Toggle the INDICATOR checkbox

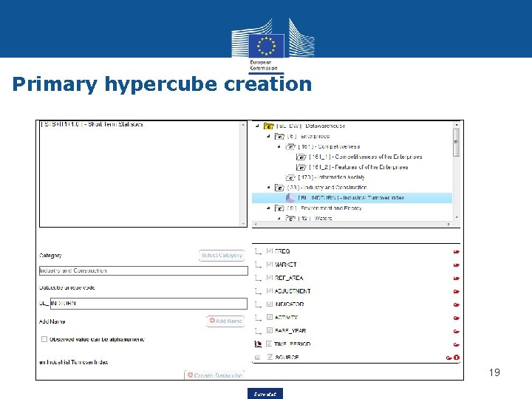pos(270,304)
